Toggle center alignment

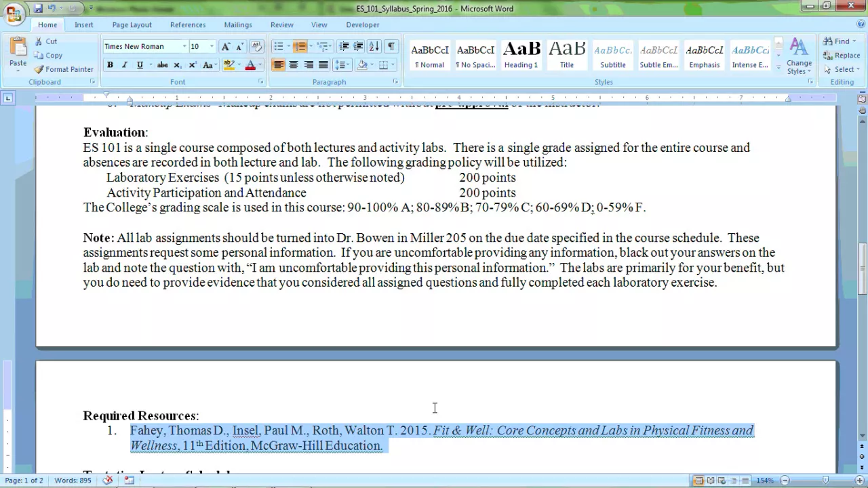(293, 65)
